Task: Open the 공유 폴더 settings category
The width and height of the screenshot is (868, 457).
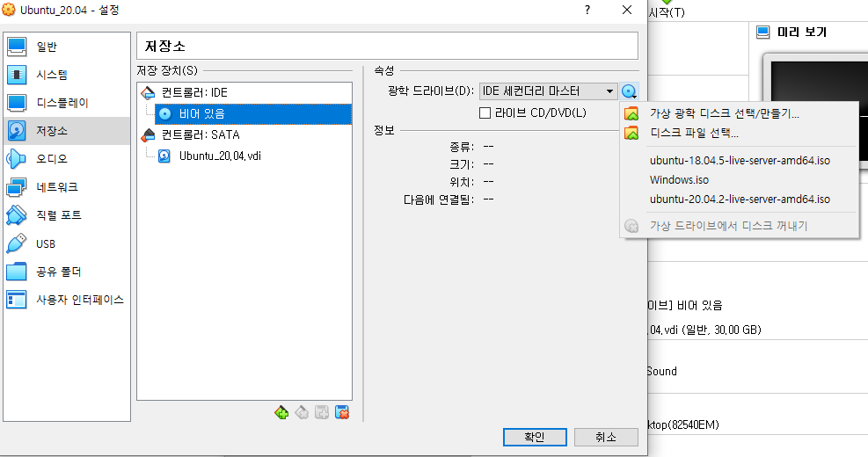Action: coord(67,272)
